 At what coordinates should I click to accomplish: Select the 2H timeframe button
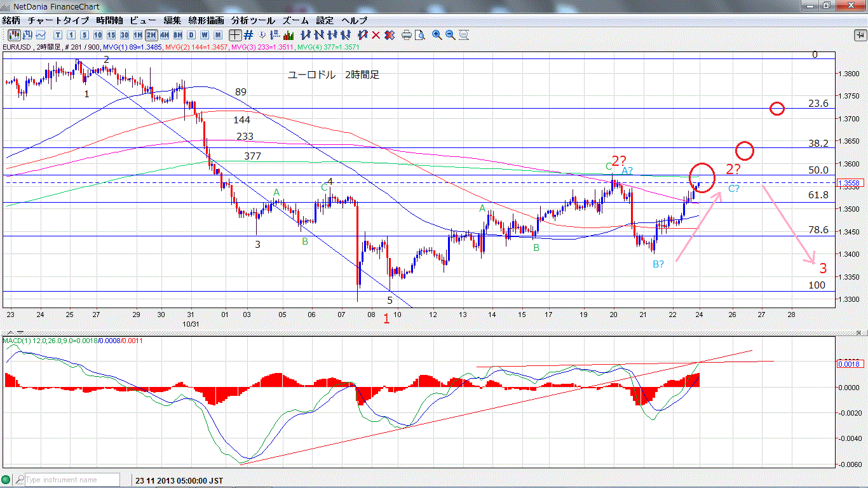point(151,35)
